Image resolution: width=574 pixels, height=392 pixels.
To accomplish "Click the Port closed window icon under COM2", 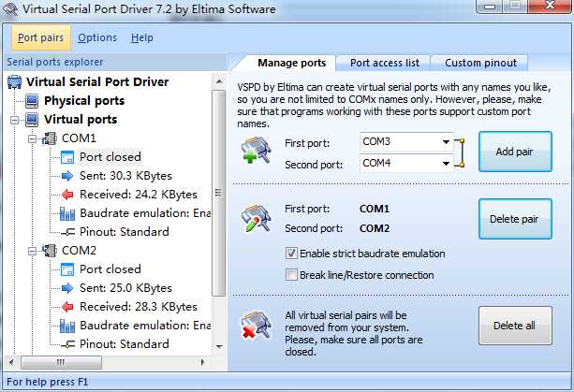I will pos(67,269).
